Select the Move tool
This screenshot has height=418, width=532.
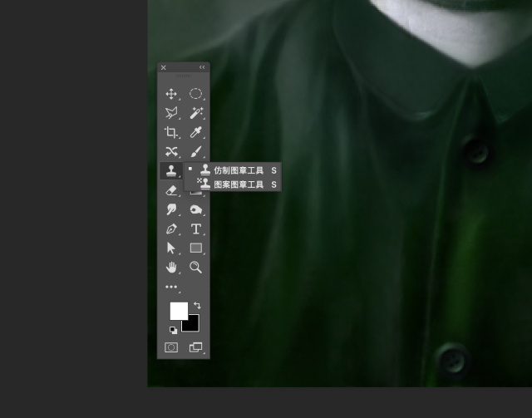coord(171,94)
